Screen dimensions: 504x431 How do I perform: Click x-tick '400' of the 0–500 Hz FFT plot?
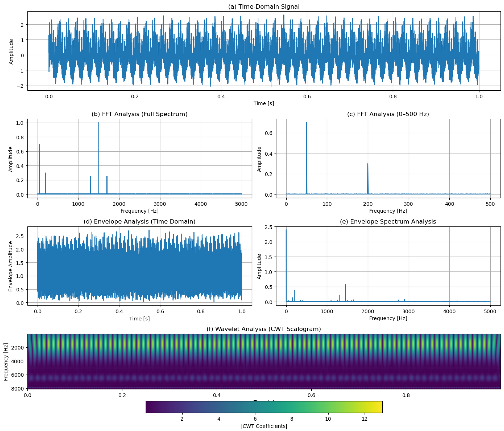450,204
